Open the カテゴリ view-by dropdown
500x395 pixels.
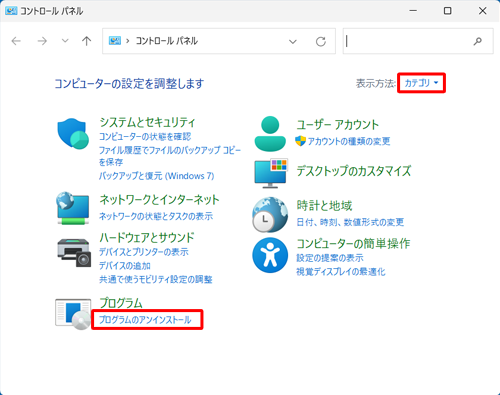tap(421, 83)
